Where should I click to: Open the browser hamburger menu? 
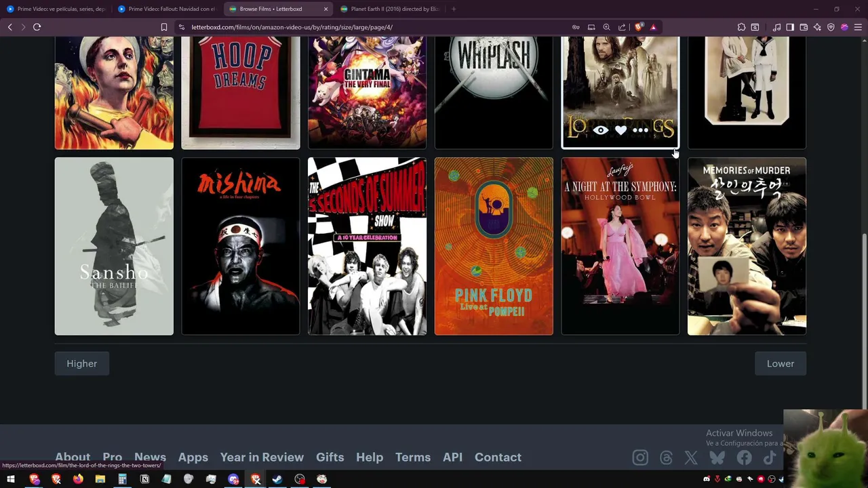pos(858,27)
